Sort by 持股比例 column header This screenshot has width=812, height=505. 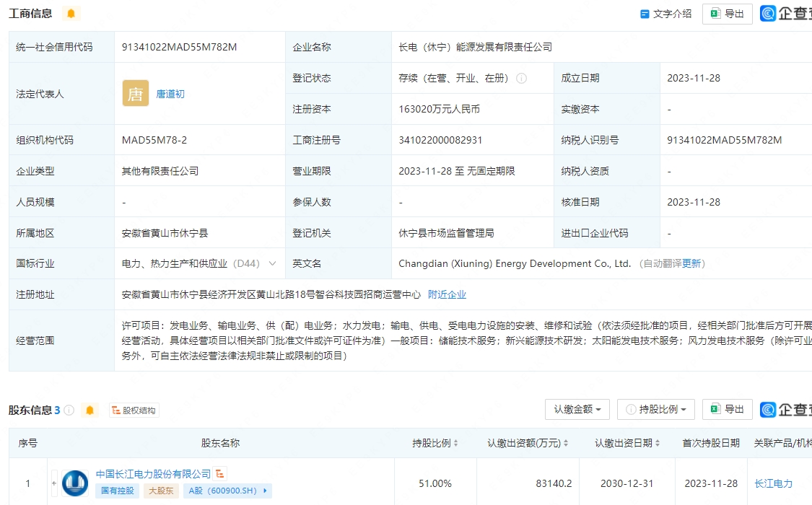435,443
